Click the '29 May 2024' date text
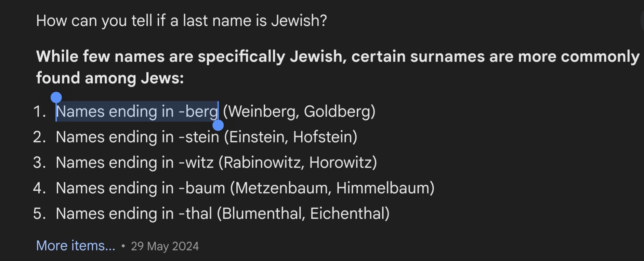This screenshot has width=644, height=261. 165,246
